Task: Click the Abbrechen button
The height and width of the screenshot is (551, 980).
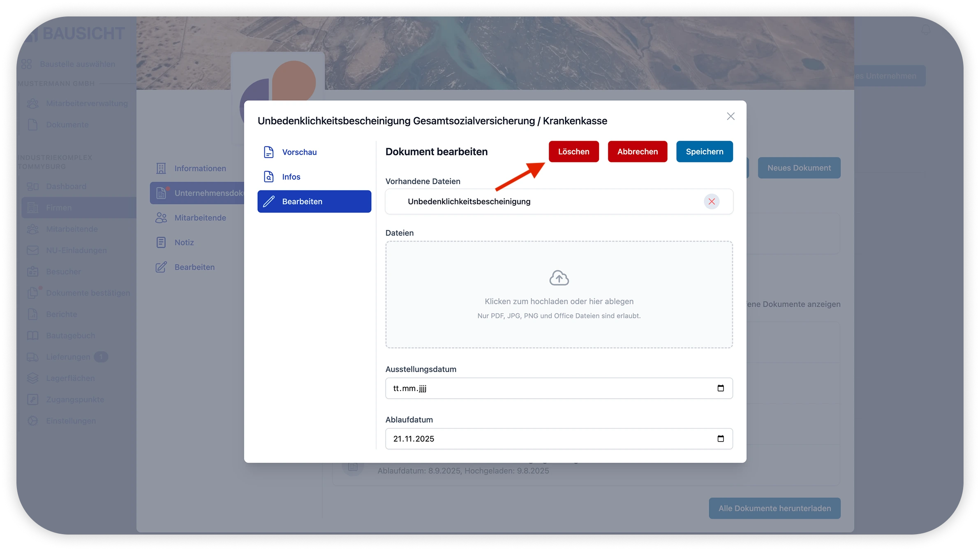Action: [638, 151]
